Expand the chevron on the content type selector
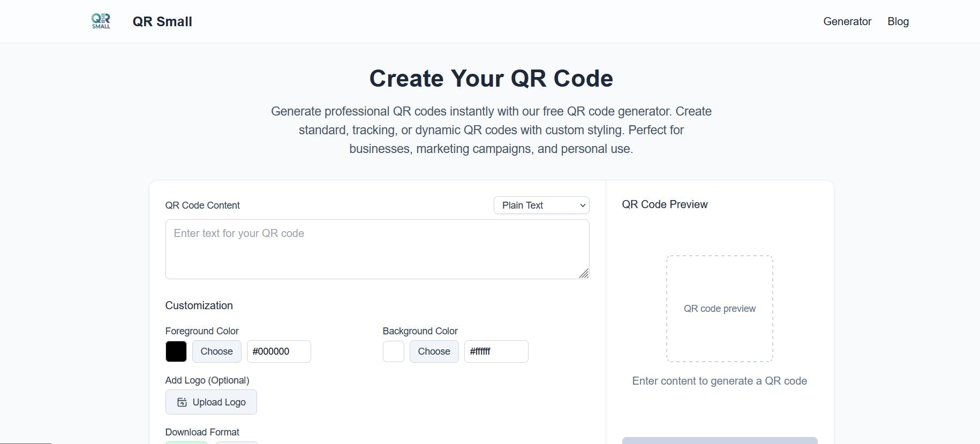 pos(582,205)
